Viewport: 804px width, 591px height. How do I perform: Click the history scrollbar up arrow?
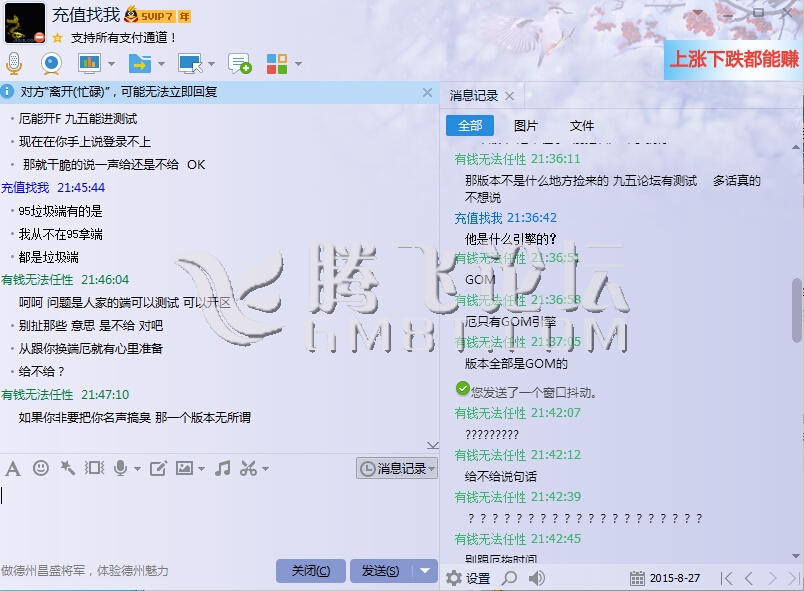pos(796,147)
